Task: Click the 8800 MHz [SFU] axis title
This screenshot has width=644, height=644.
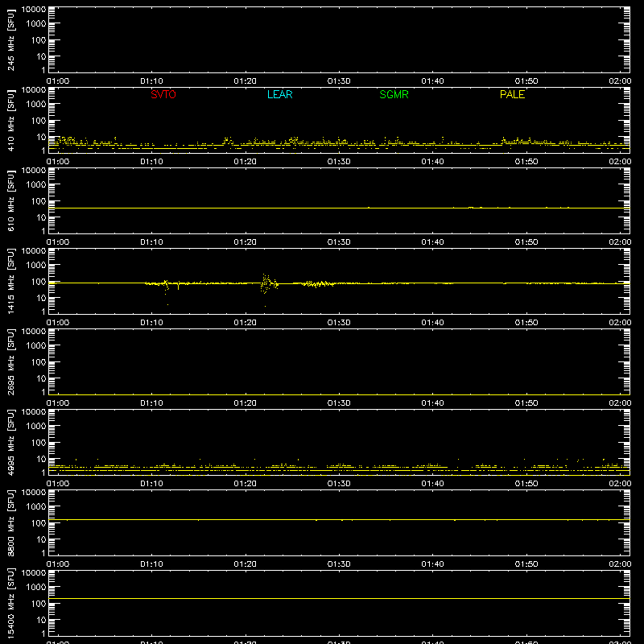Action: (x=10, y=522)
